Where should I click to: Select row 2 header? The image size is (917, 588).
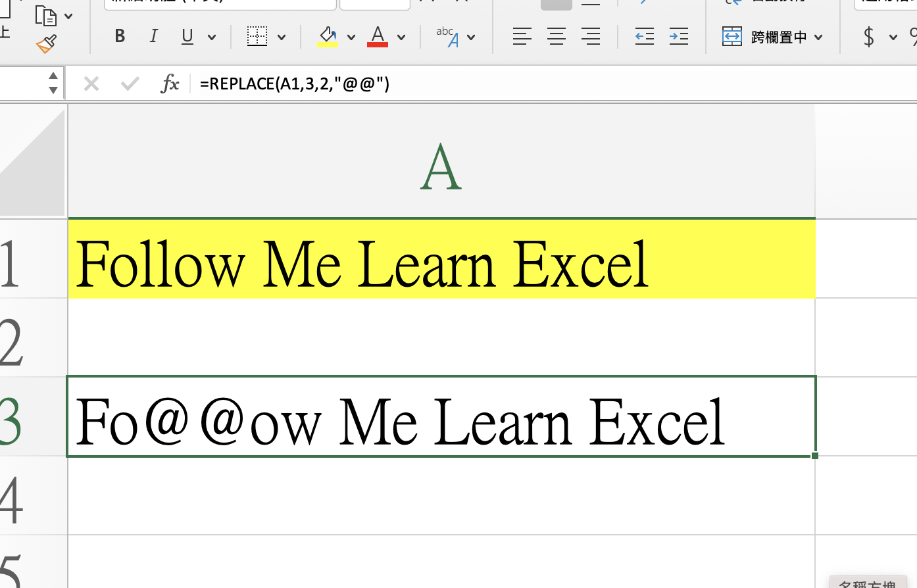(x=33, y=337)
